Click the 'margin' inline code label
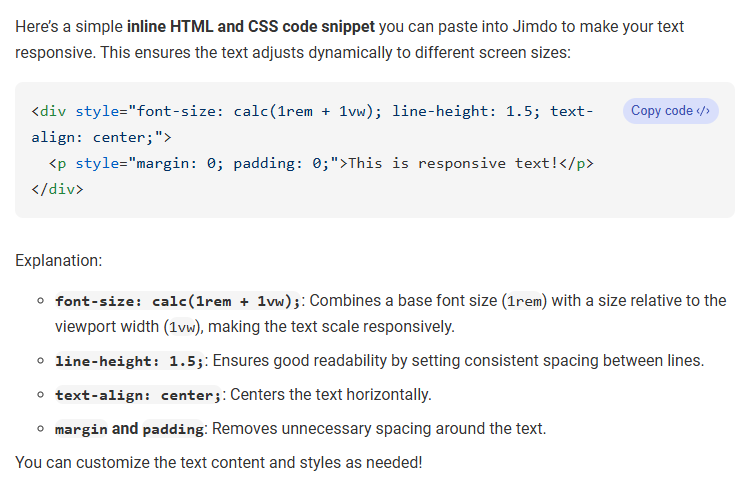740x491 pixels. 81,429
